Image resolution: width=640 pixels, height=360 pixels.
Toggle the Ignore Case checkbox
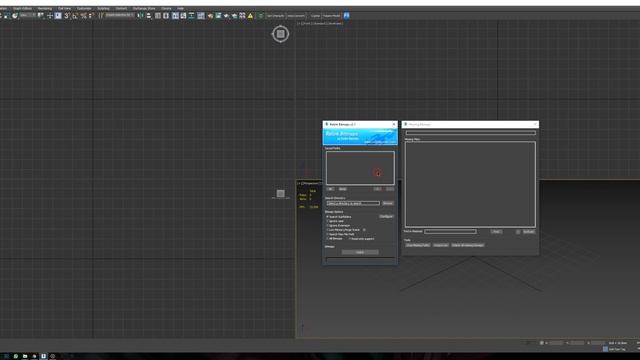(x=327, y=221)
